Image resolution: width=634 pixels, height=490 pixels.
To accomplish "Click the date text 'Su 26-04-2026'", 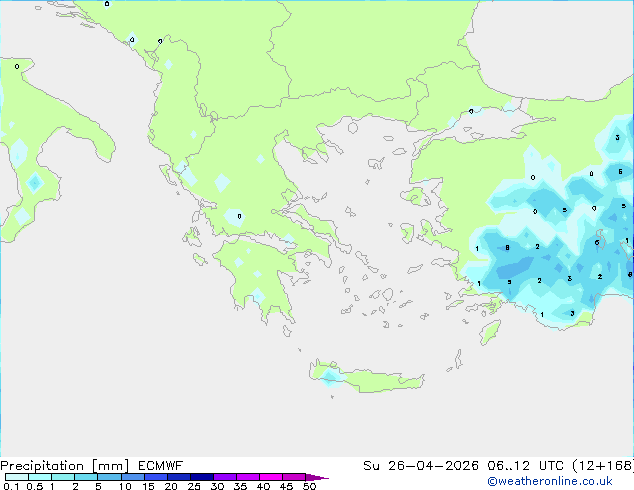I will tap(421, 466).
